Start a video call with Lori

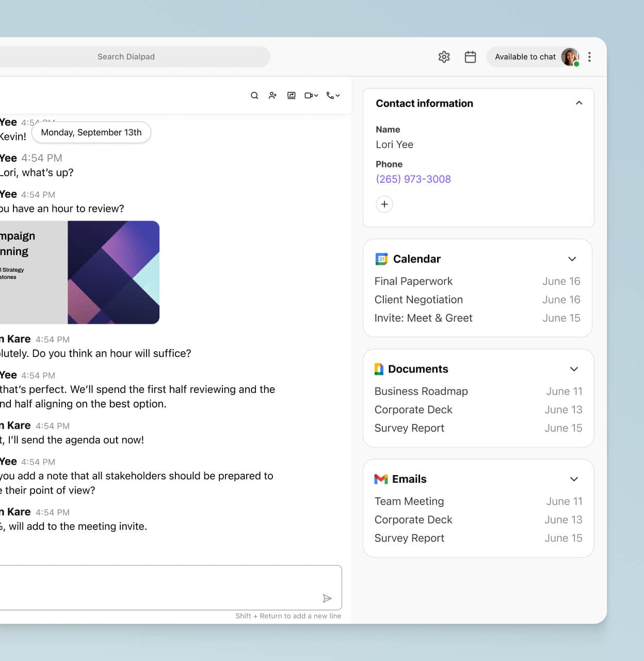point(308,95)
